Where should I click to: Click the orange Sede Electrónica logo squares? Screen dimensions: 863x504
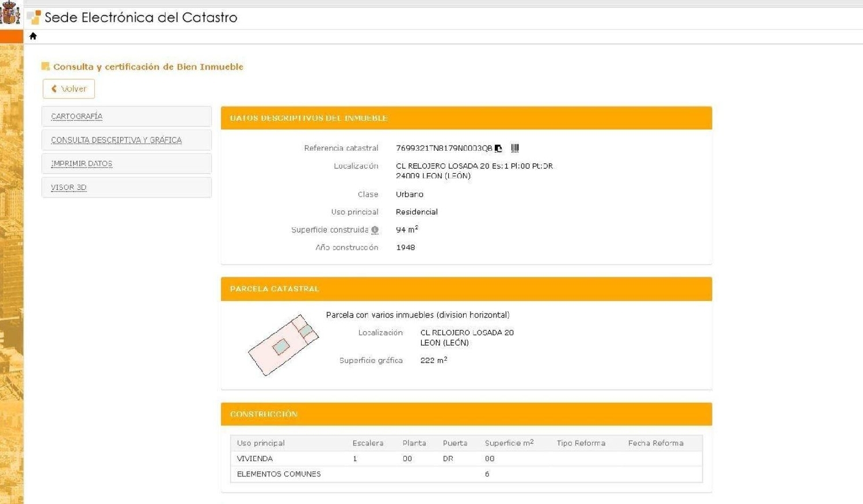tap(35, 17)
